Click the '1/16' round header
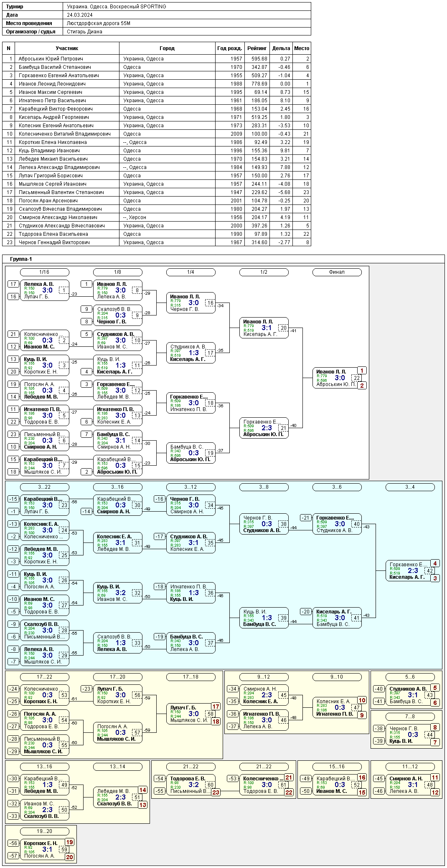Viewport: 447px width, 868px height. (44, 272)
